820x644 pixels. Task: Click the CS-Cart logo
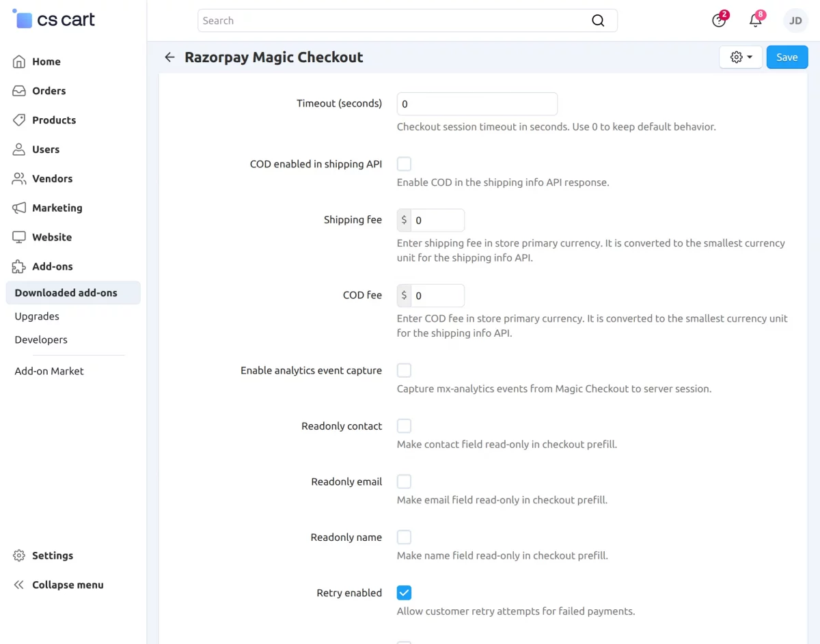[x=54, y=20]
